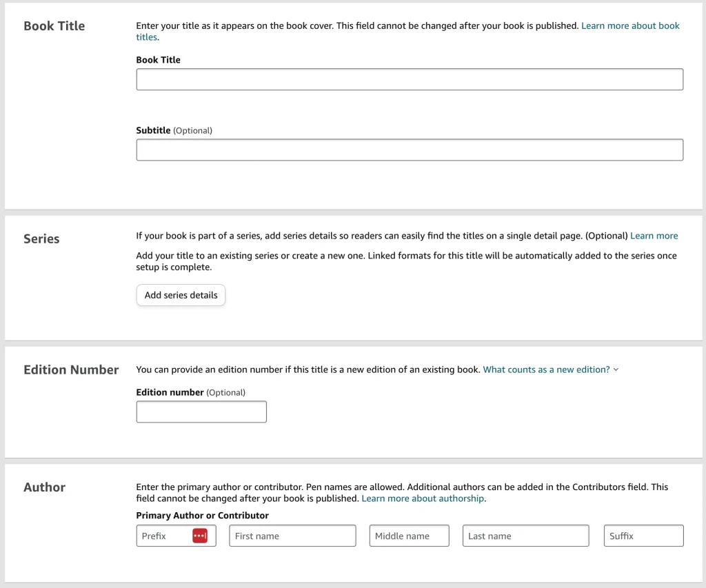Screen dimensions: 706x588
Task: Select 'Primary Author or Contributor' label
Action: click(202, 516)
